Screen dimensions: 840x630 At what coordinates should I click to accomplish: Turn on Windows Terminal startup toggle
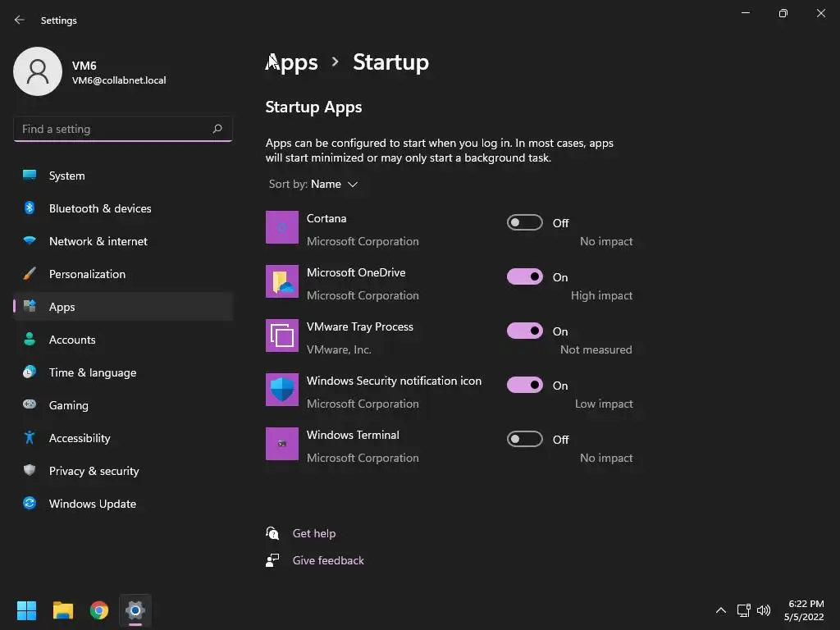click(x=525, y=439)
